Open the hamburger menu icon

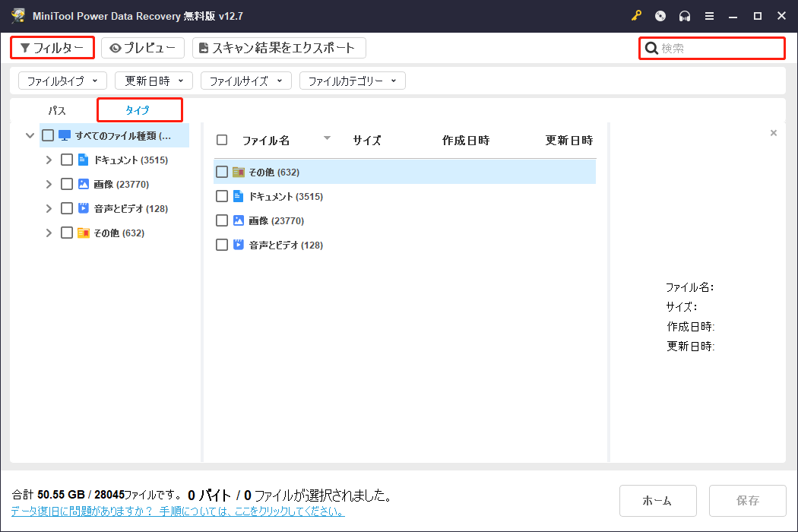(709, 15)
